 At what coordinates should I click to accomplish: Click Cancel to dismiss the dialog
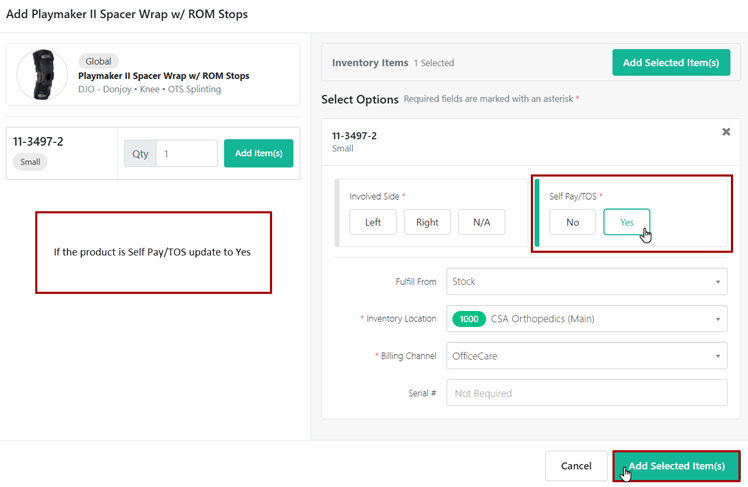point(576,466)
